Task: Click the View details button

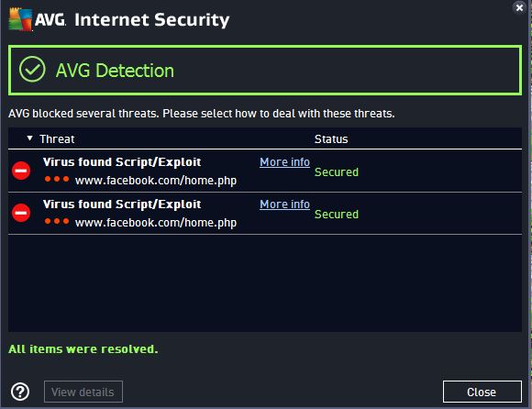Action: [x=83, y=392]
